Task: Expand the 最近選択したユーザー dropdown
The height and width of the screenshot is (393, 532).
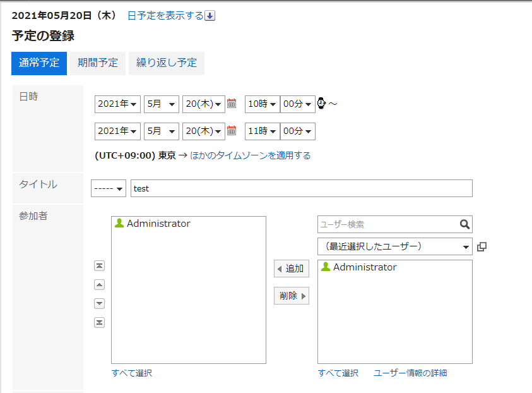Action: 394,246
